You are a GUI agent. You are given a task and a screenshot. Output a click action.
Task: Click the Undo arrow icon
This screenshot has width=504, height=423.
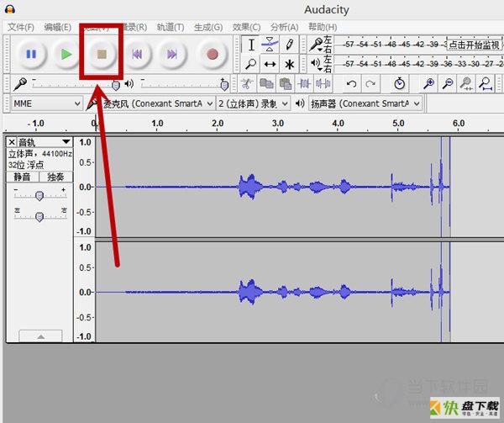click(x=351, y=84)
